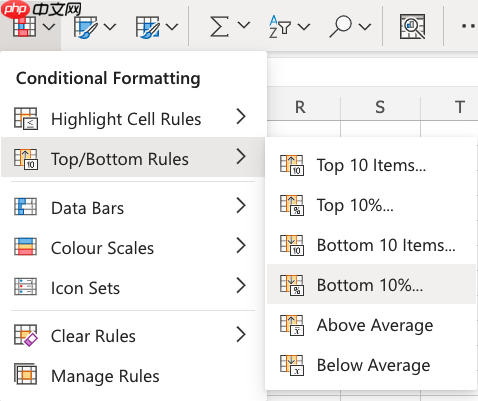Click the Sort & Filter icon

click(x=279, y=27)
